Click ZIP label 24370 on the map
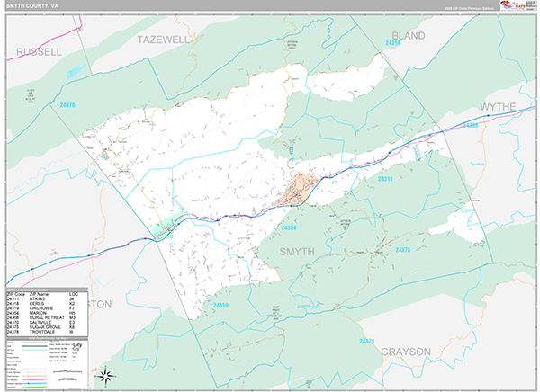The height and width of the screenshot is (392, 540). 67,105
